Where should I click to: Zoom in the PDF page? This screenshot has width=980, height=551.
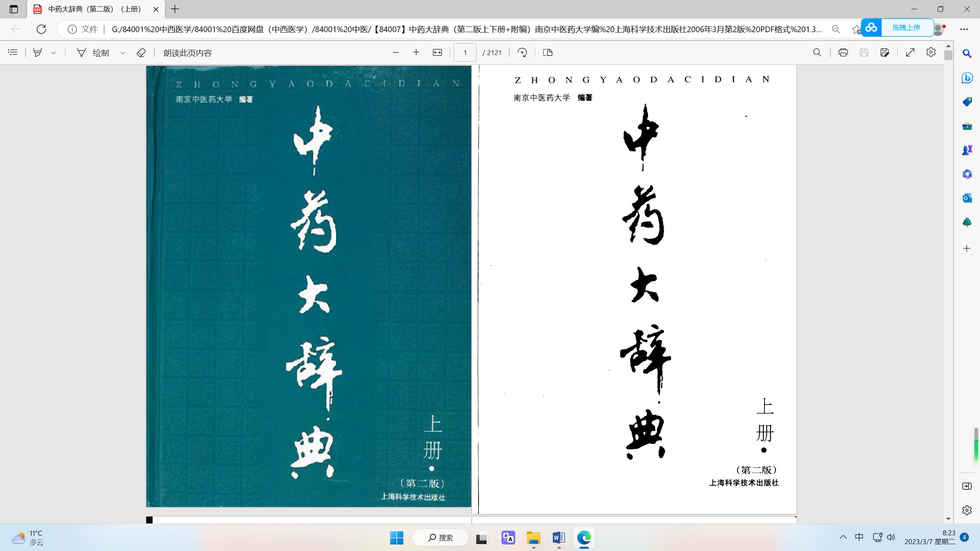[416, 52]
